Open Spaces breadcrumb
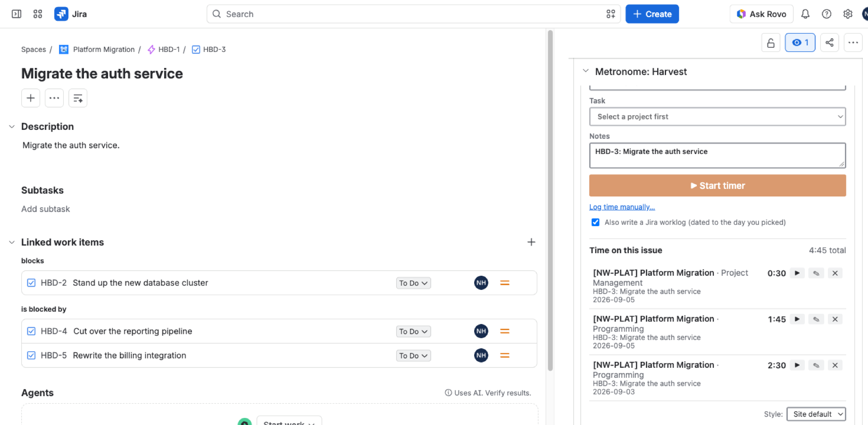The image size is (868, 425). pyautogui.click(x=33, y=50)
